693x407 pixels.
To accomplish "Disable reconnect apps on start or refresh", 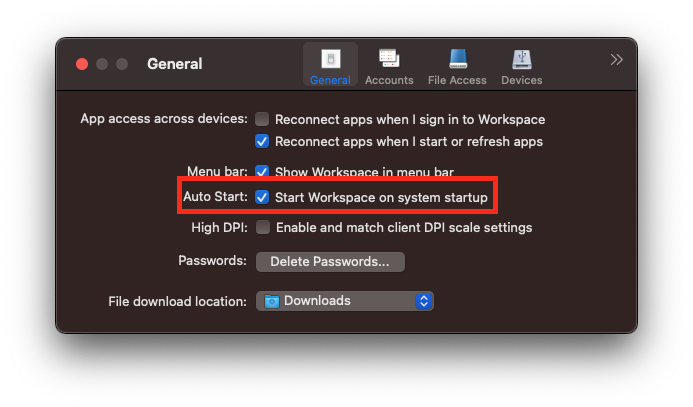I will click(263, 141).
